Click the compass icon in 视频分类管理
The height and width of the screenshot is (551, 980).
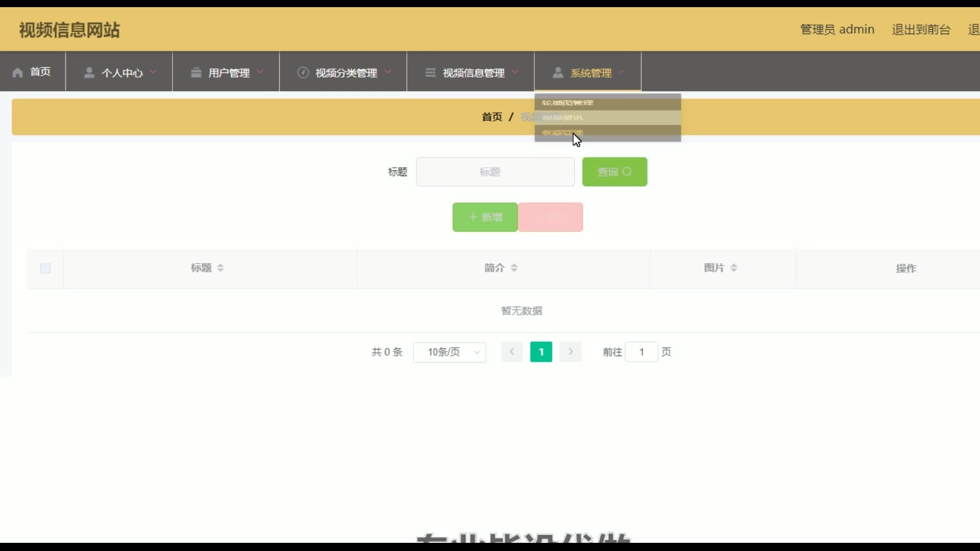(303, 72)
